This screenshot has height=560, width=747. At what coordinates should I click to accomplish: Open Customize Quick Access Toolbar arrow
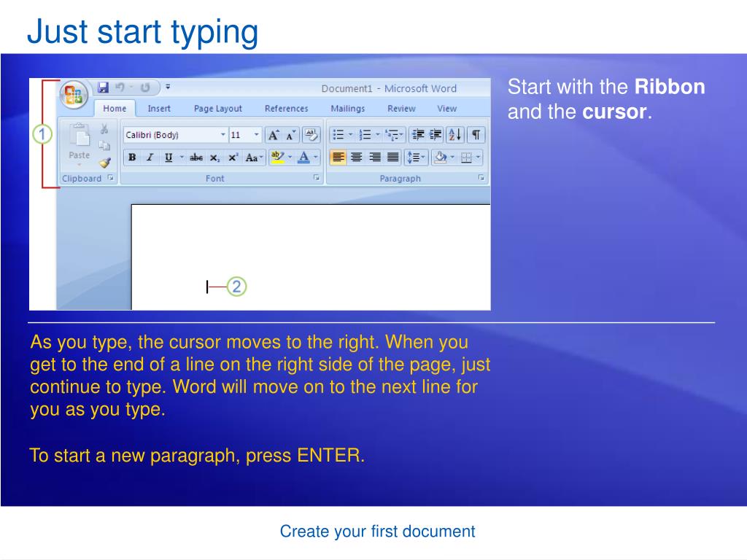(x=168, y=87)
